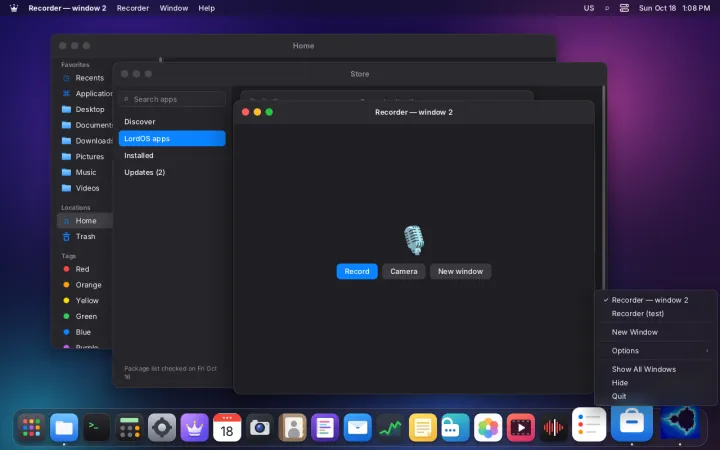This screenshot has width=720, height=450.
Task: Open the colorful Photos flower dock icon
Action: (488, 428)
